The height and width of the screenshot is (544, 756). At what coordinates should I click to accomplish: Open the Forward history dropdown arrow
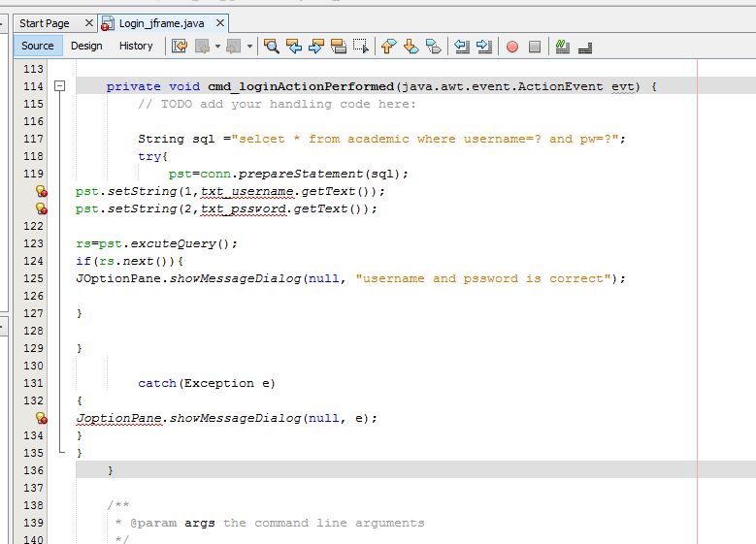249,47
